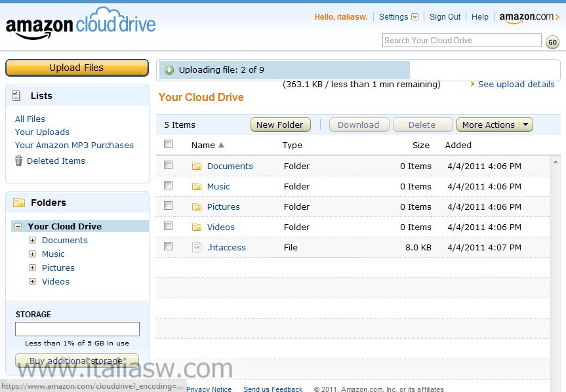Check the Music row checkbox
Image resolution: width=566 pixels, height=392 pixels.
(168, 186)
